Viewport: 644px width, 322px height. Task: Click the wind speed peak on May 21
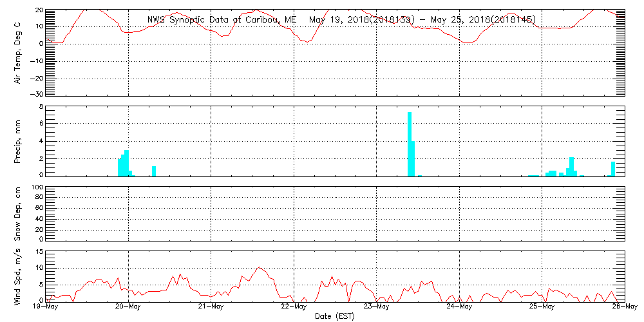pyautogui.click(x=260, y=267)
